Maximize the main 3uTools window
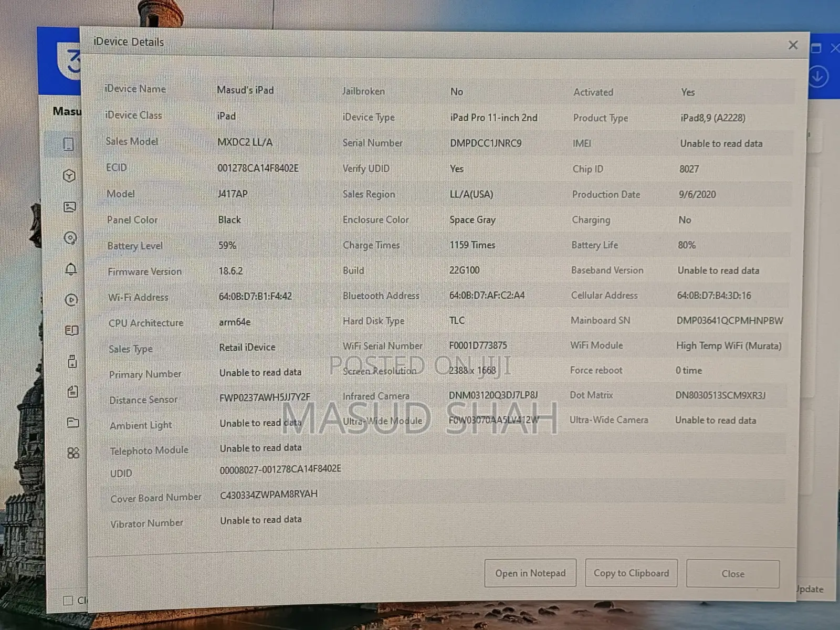Screen dimensions: 840x630 pos(816,48)
